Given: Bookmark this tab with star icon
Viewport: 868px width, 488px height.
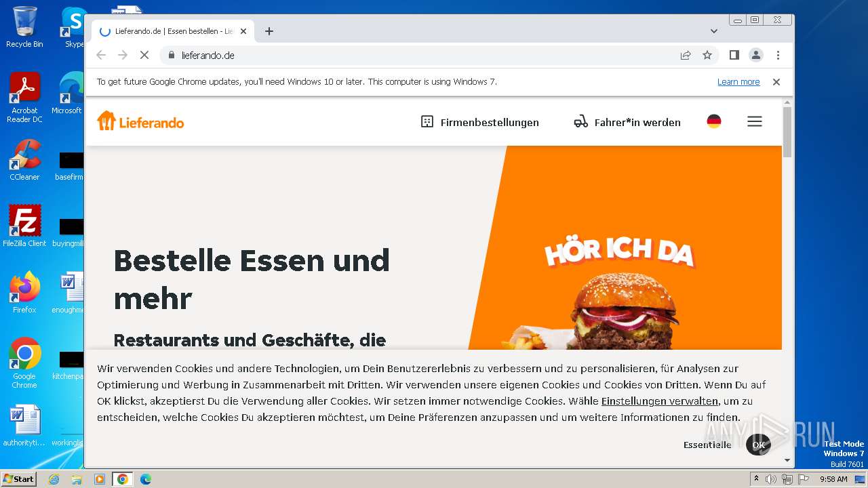Looking at the screenshot, I should click(x=707, y=55).
